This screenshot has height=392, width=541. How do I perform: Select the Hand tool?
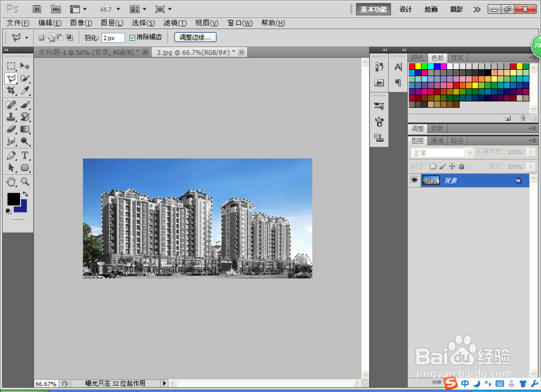[x=11, y=181]
